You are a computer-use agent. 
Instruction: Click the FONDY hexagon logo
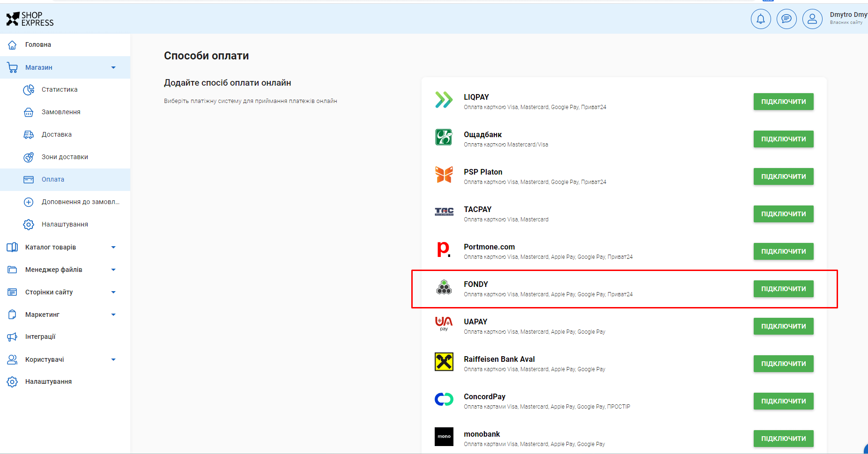444,287
